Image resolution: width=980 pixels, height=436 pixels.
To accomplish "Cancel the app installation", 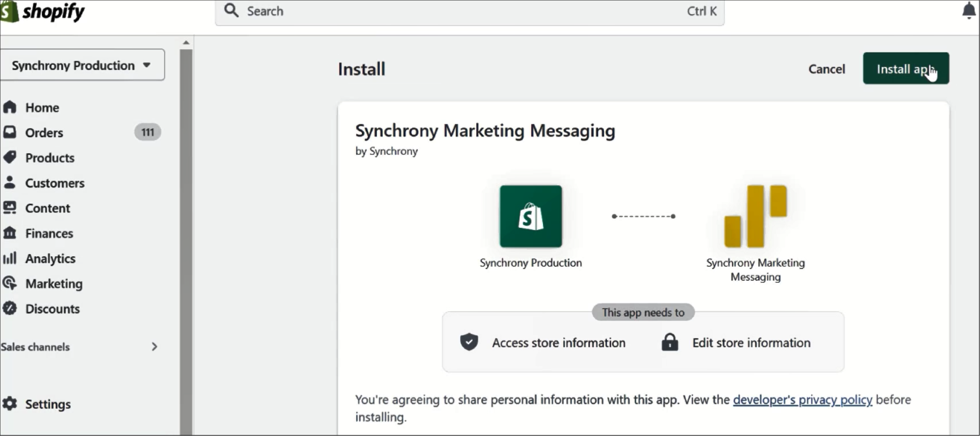I will click(827, 69).
